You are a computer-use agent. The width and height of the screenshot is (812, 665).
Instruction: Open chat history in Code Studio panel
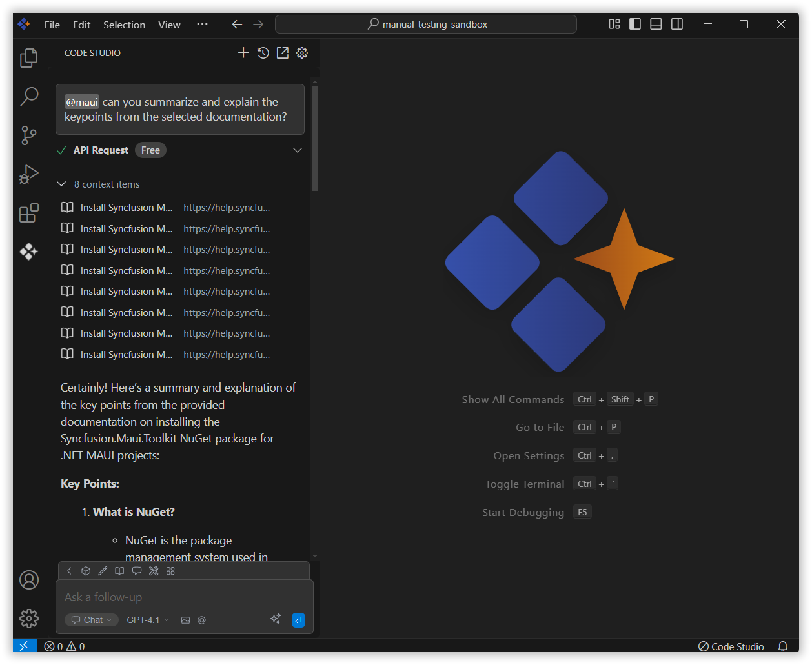pyautogui.click(x=263, y=53)
